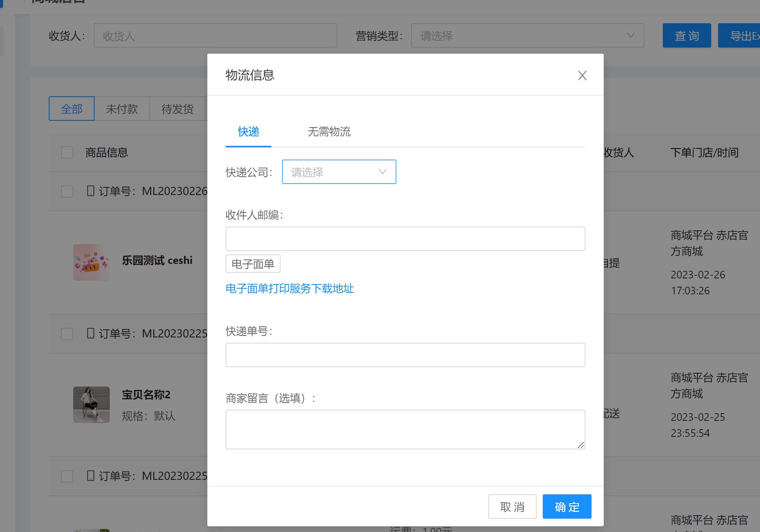Click the 乐园测试 ceshi product thumbnail
This screenshot has height=532, width=760.
[91, 262]
